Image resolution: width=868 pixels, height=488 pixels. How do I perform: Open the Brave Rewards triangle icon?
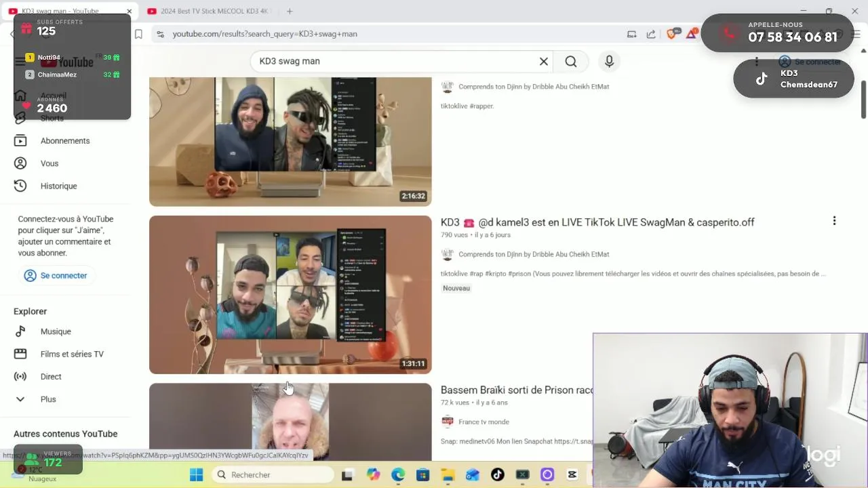point(692,33)
